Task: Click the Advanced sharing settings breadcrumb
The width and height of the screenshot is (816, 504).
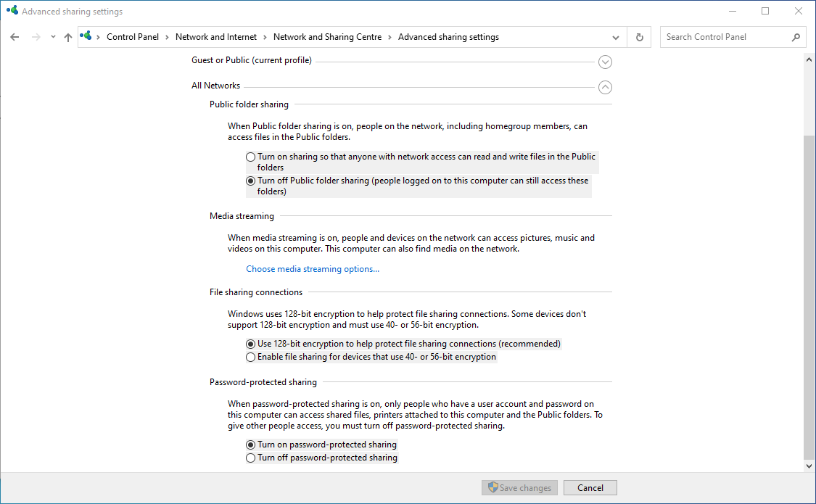Action: pos(448,37)
